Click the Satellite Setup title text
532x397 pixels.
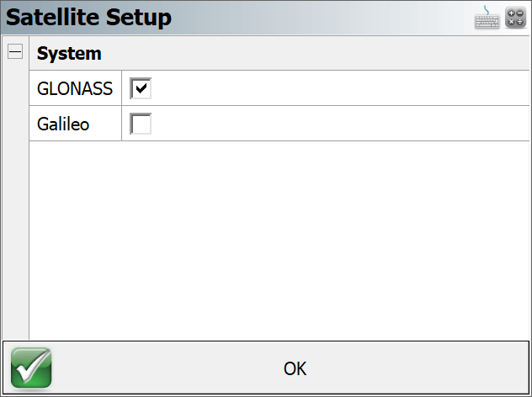[x=88, y=18]
